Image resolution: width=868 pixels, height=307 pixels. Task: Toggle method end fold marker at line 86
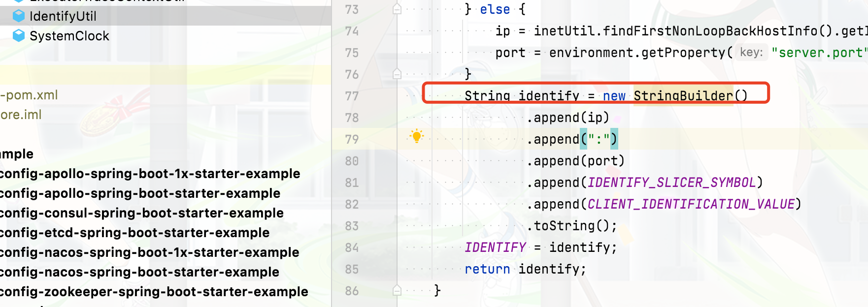pos(397,290)
